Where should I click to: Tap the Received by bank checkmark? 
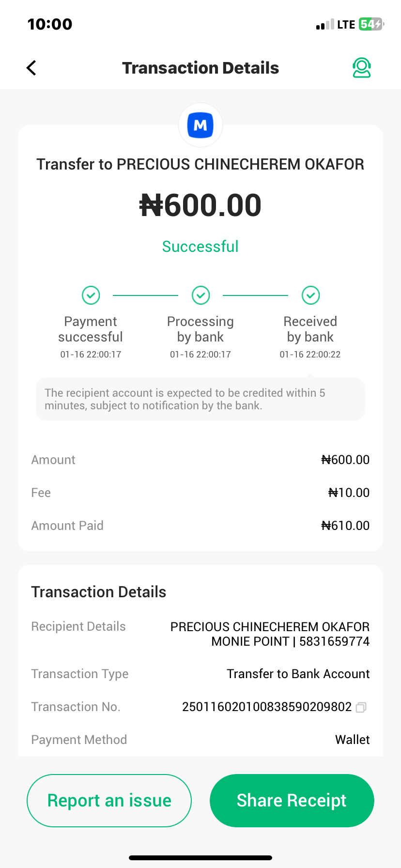pyautogui.click(x=310, y=295)
